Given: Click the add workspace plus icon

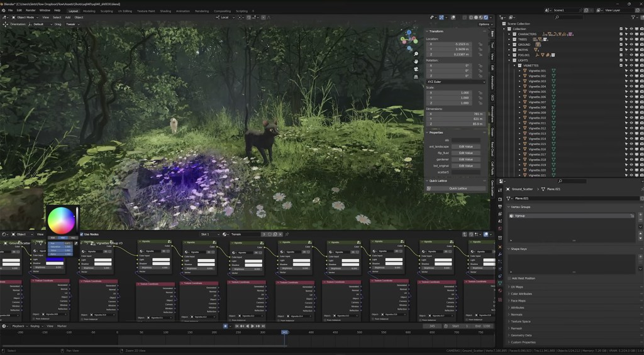Looking at the screenshot, I should click(x=253, y=11).
